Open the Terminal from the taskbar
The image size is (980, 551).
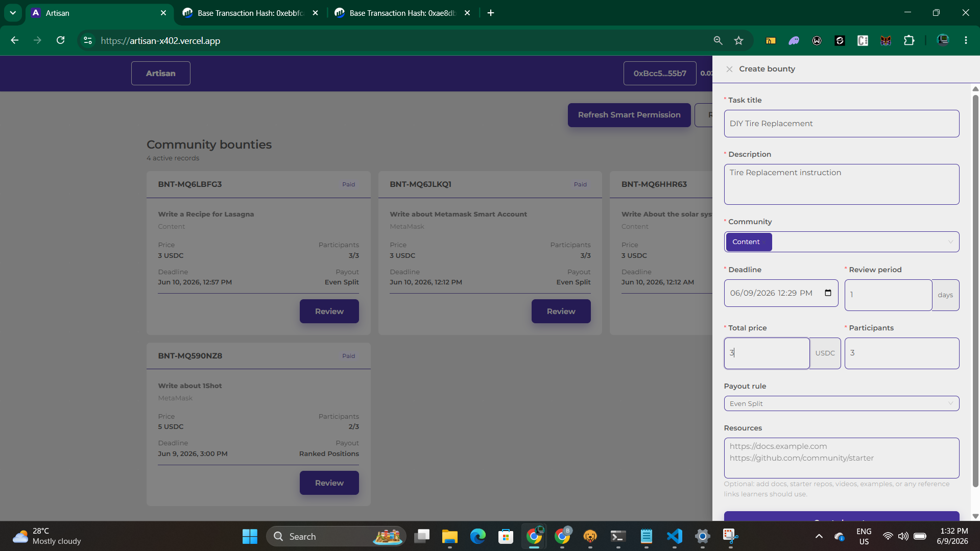click(618, 536)
